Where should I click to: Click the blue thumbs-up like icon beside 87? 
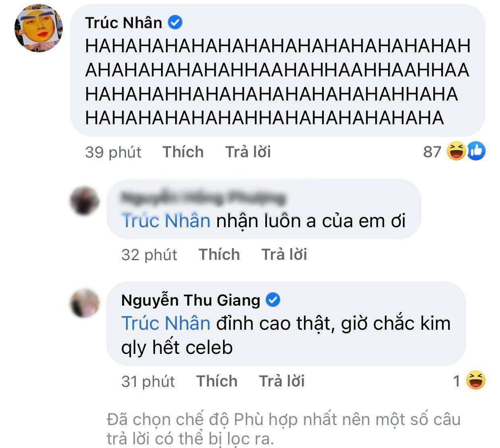[476, 151]
